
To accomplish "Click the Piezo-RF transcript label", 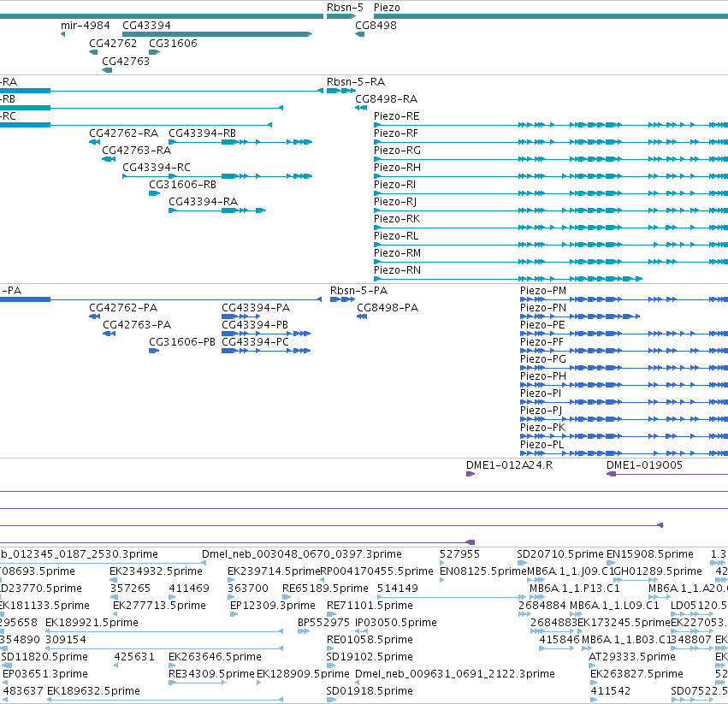I will pos(395,133).
